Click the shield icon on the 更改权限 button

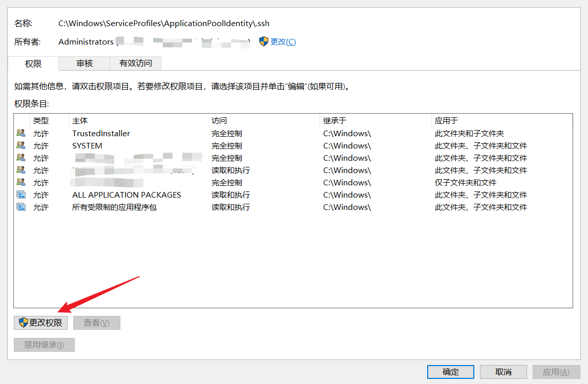pyautogui.click(x=23, y=323)
